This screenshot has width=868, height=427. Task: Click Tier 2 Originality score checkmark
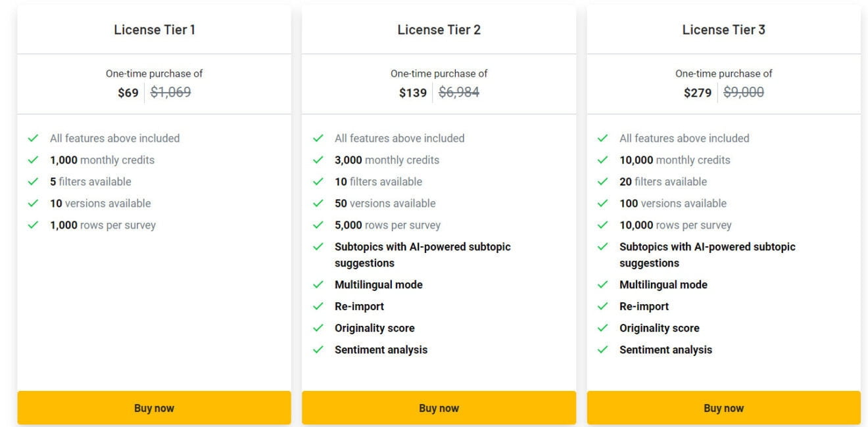coord(318,328)
